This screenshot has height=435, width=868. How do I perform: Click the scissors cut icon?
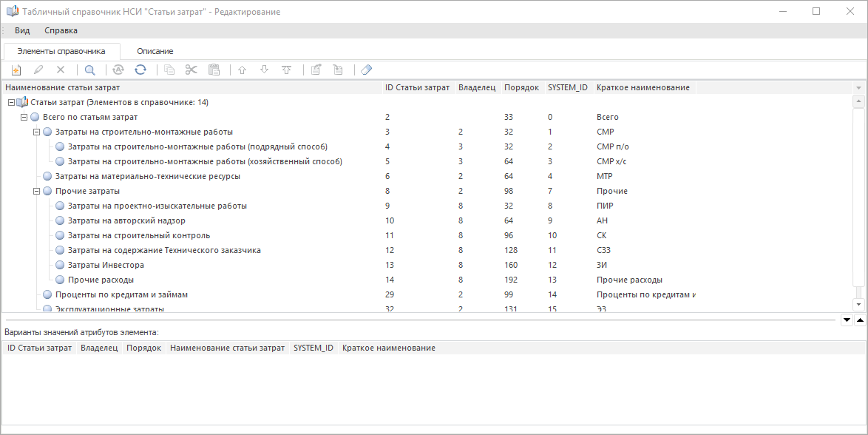(x=191, y=70)
